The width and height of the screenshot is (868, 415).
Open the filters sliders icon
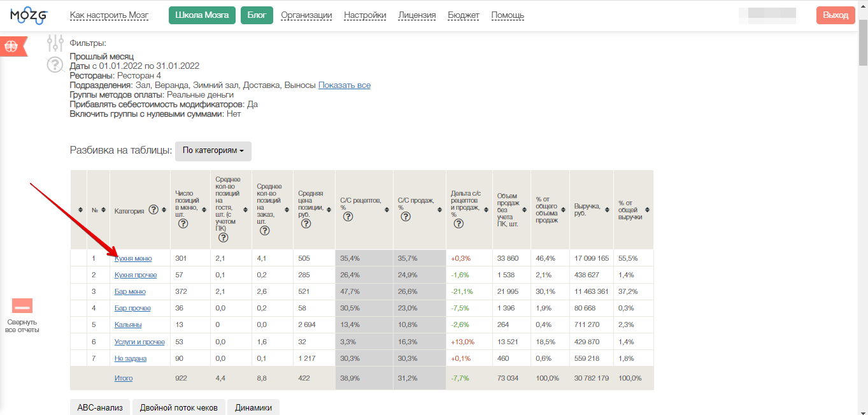coord(55,43)
